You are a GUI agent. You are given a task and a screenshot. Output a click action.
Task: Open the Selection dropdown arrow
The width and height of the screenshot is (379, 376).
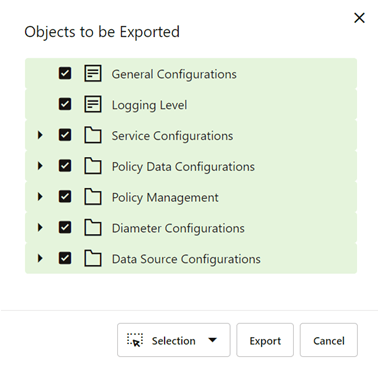pos(212,340)
